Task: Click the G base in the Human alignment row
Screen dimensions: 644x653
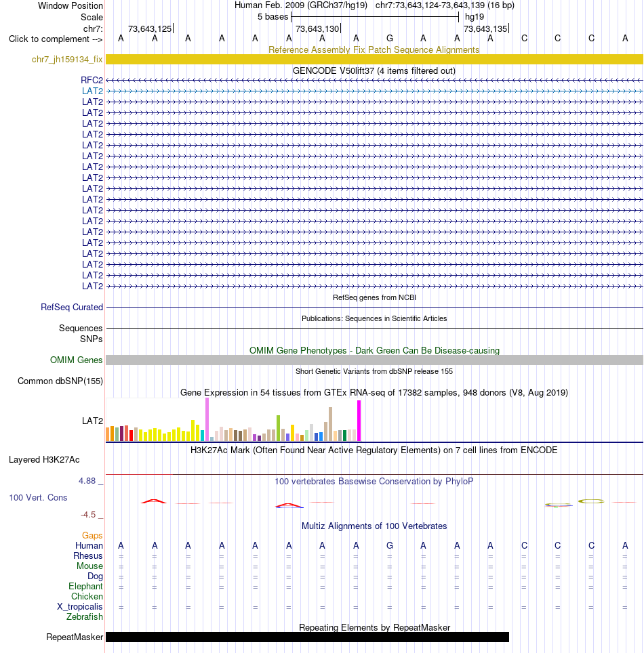Action: (x=389, y=545)
